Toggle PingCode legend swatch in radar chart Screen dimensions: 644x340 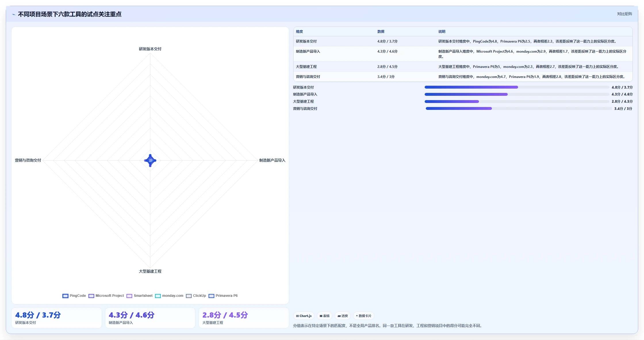click(x=66, y=296)
